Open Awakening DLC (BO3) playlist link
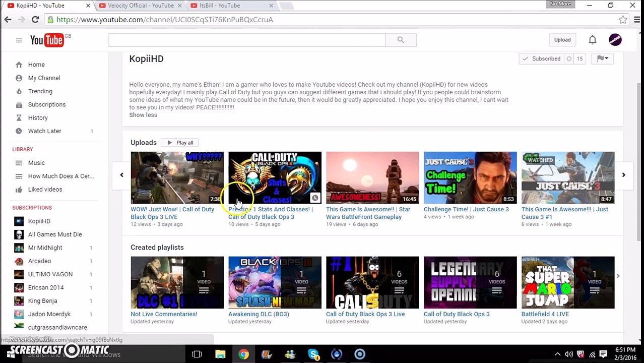 click(259, 314)
